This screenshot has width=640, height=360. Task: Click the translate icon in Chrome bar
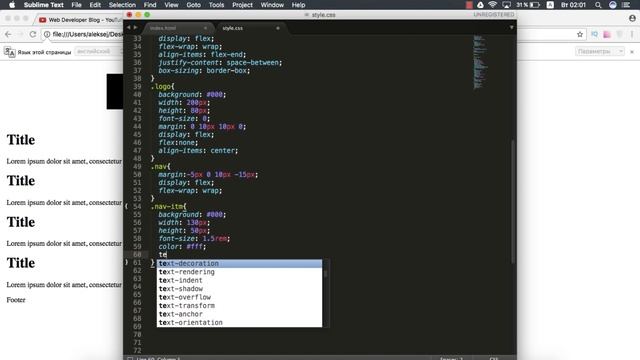[x=10, y=52]
